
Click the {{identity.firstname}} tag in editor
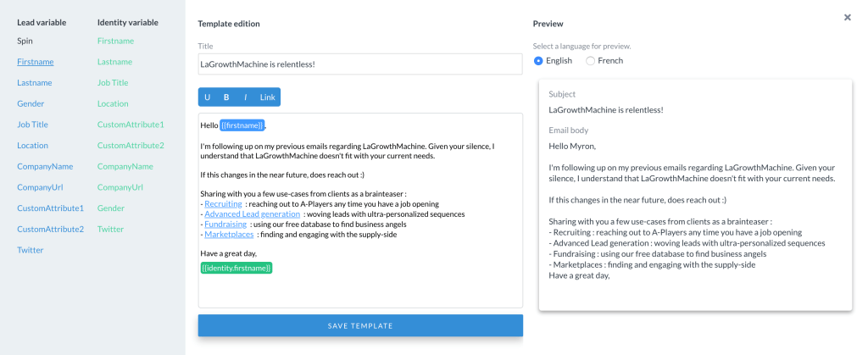[x=236, y=268]
